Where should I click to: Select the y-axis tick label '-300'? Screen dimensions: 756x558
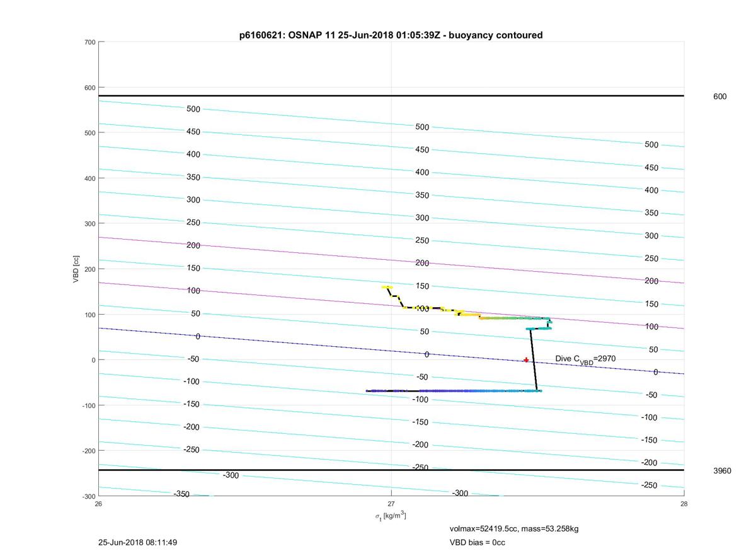88,496
